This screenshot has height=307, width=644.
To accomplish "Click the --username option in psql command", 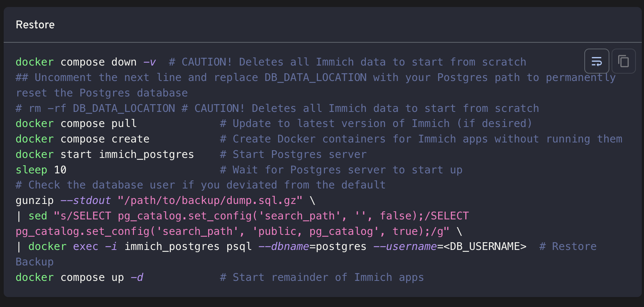I will point(405,246).
